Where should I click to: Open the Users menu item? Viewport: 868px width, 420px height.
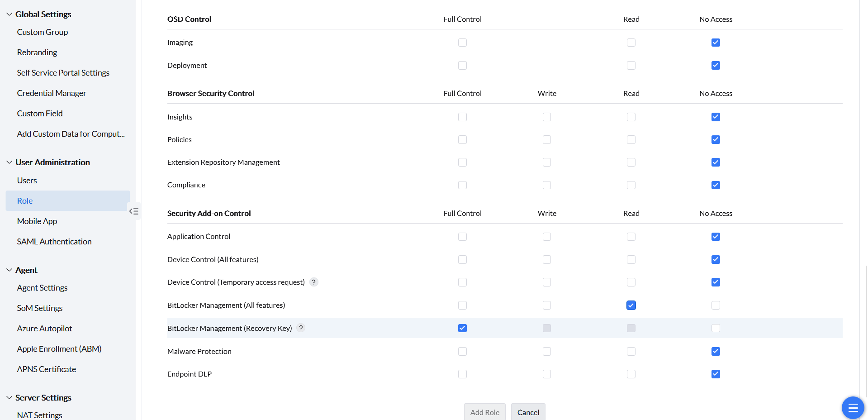point(27,181)
